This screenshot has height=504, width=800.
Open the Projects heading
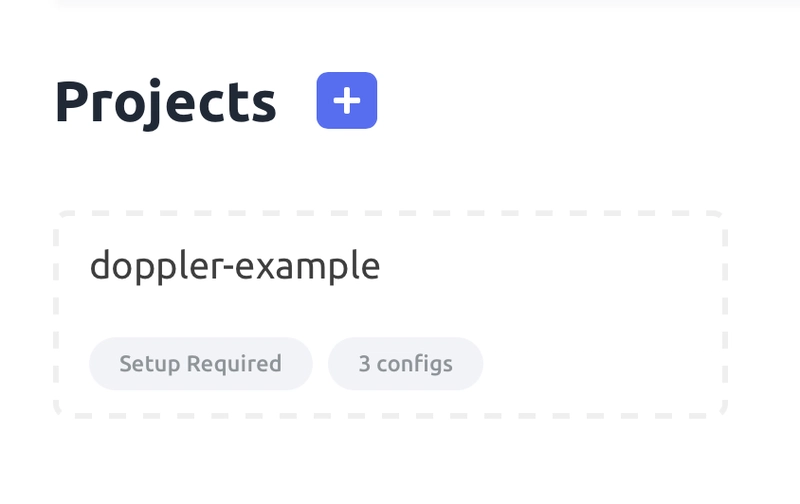click(x=166, y=103)
